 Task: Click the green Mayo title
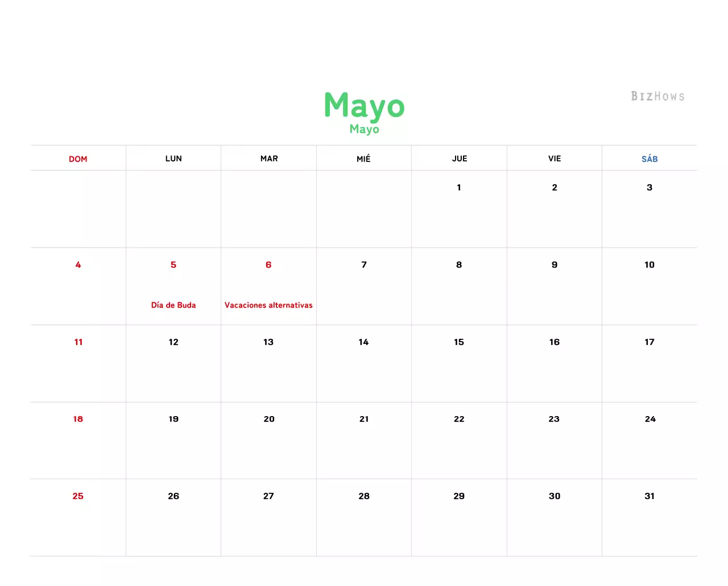(363, 106)
